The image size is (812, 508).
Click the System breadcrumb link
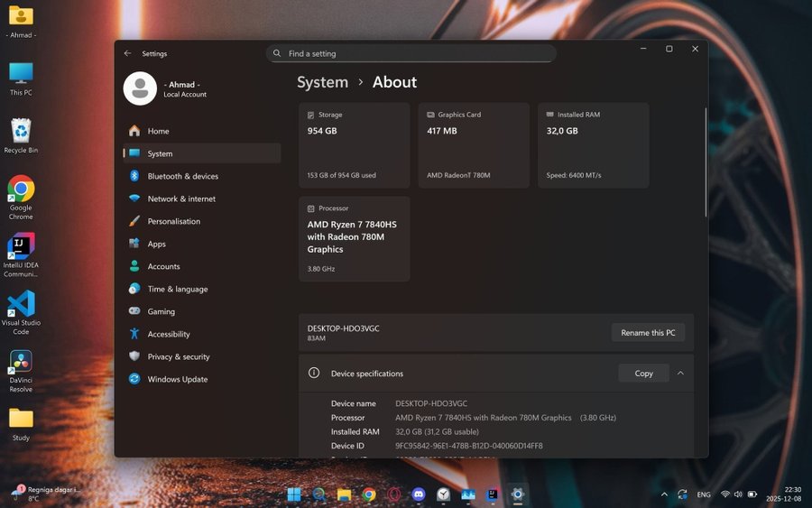pyautogui.click(x=322, y=82)
